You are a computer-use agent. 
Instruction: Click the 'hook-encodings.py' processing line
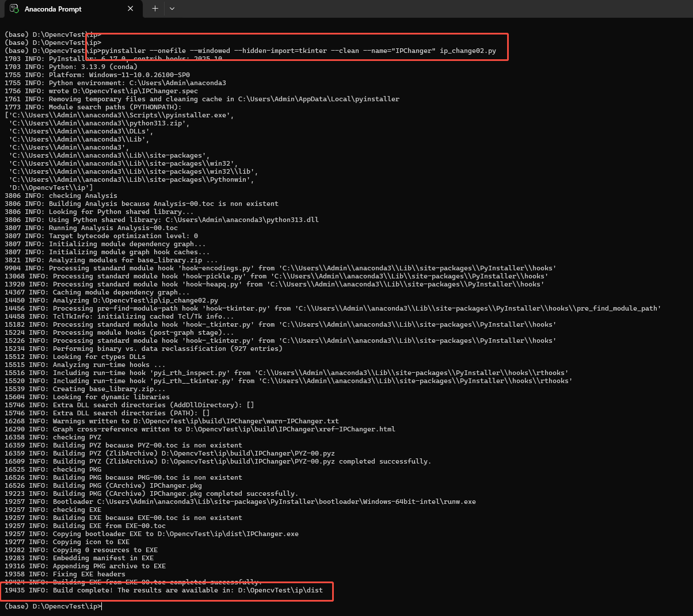(x=281, y=268)
